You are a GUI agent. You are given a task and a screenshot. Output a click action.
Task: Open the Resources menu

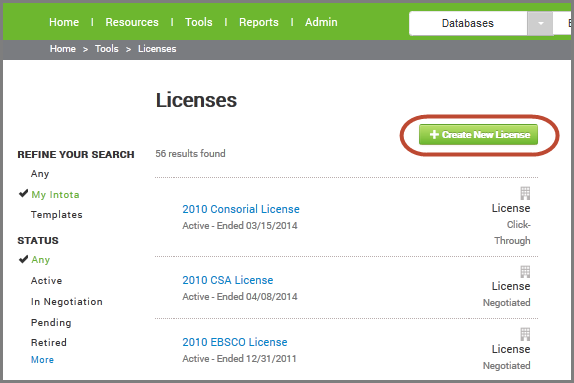pyautogui.click(x=132, y=22)
